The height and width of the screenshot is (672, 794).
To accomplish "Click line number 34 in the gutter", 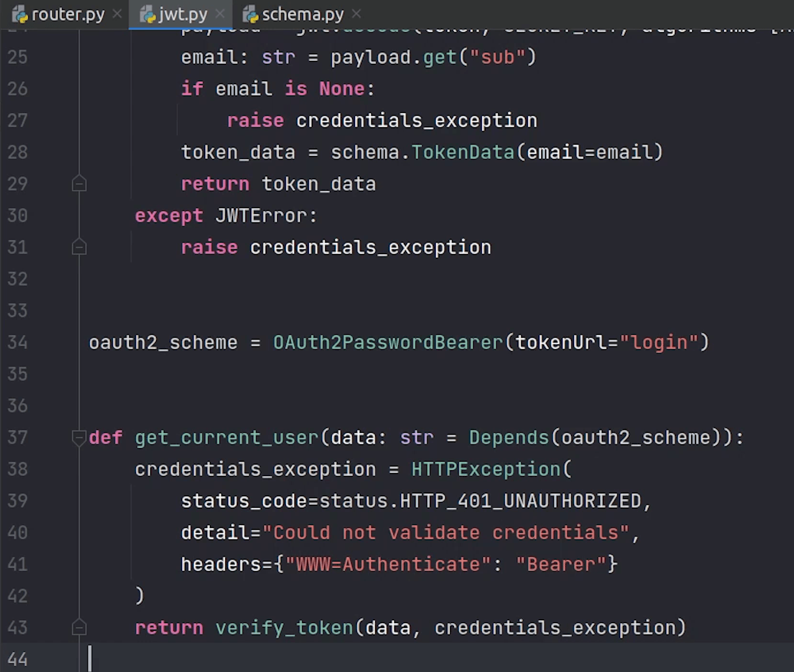I will [x=18, y=342].
